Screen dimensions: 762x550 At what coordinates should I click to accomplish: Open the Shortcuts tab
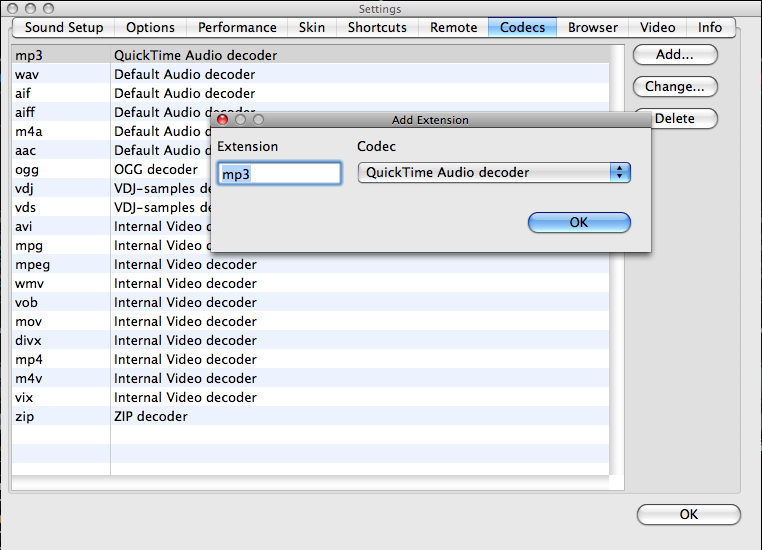tap(377, 27)
